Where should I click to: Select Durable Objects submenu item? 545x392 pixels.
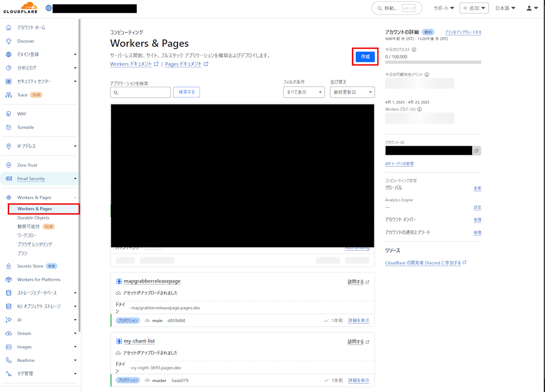pos(33,218)
